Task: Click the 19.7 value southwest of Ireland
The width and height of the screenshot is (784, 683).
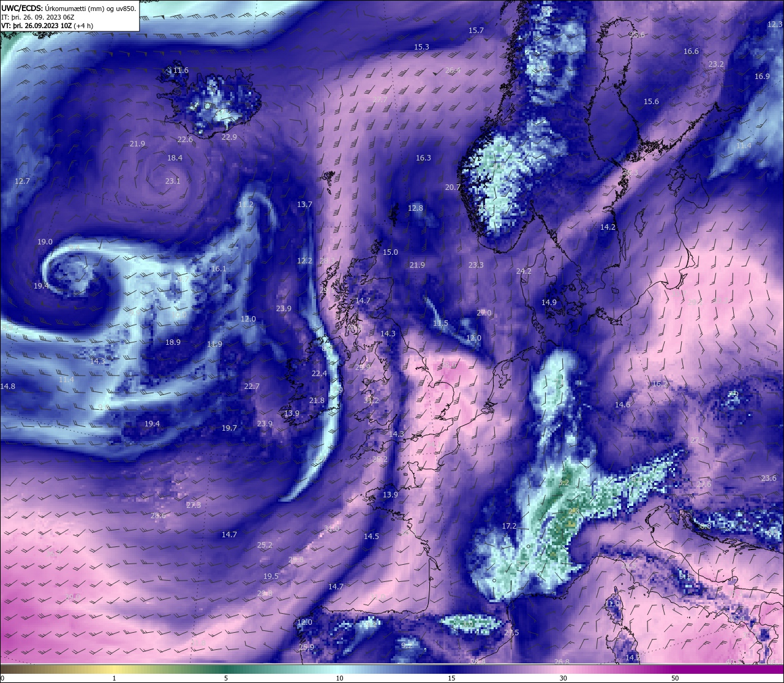Action: click(229, 428)
